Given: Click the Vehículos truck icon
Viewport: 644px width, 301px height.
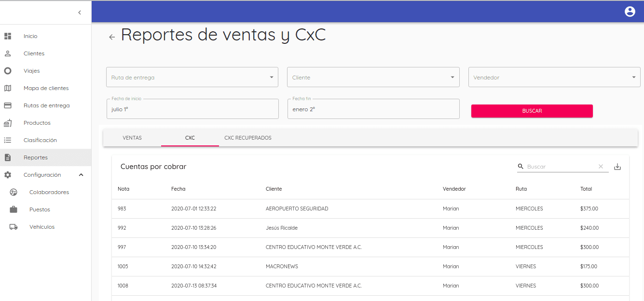Looking at the screenshot, I should point(14,227).
